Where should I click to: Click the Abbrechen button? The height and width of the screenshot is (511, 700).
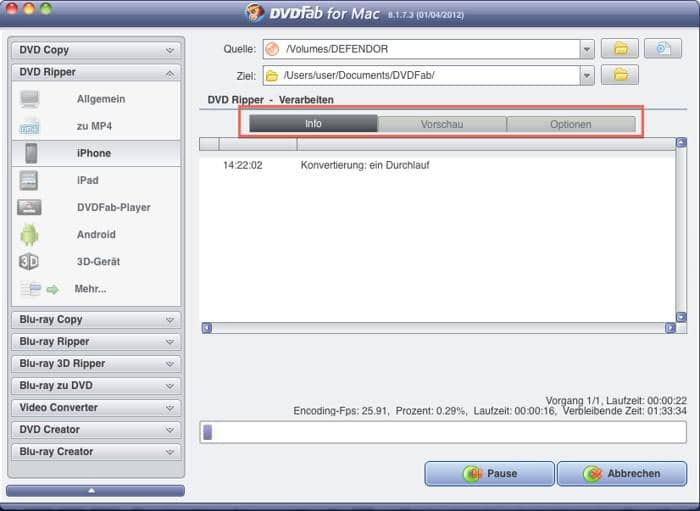(622, 474)
